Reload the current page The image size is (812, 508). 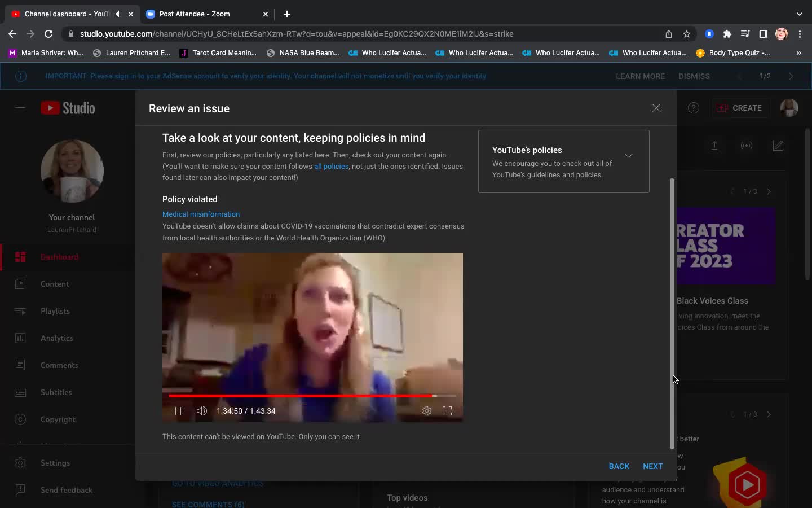[48, 34]
